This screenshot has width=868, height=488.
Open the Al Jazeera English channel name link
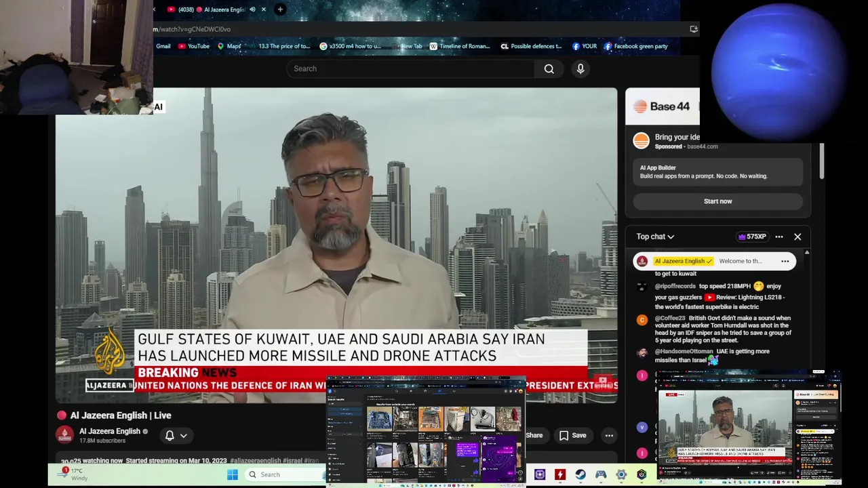[x=110, y=431]
